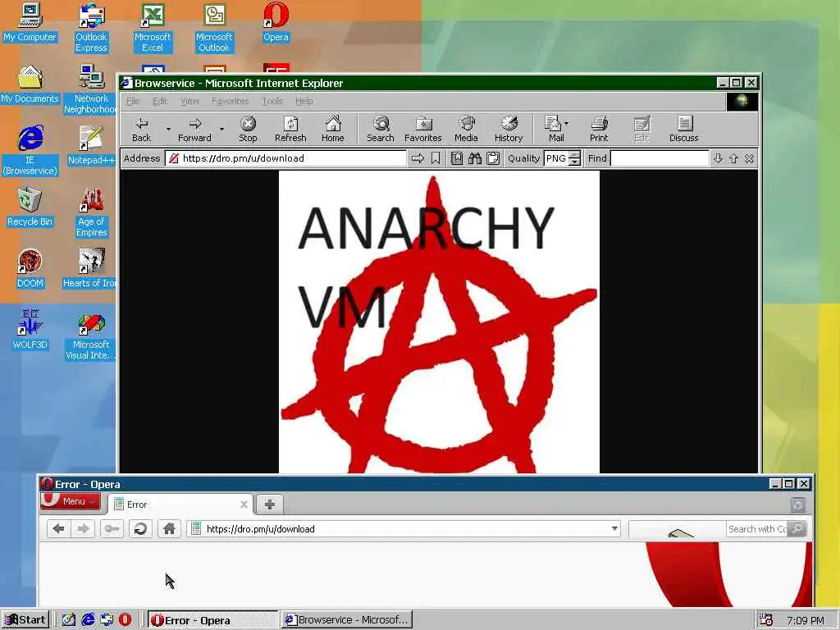The width and height of the screenshot is (840, 630).
Task: Switch to Error - Opera taskbar button
Action: click(212, 620)
